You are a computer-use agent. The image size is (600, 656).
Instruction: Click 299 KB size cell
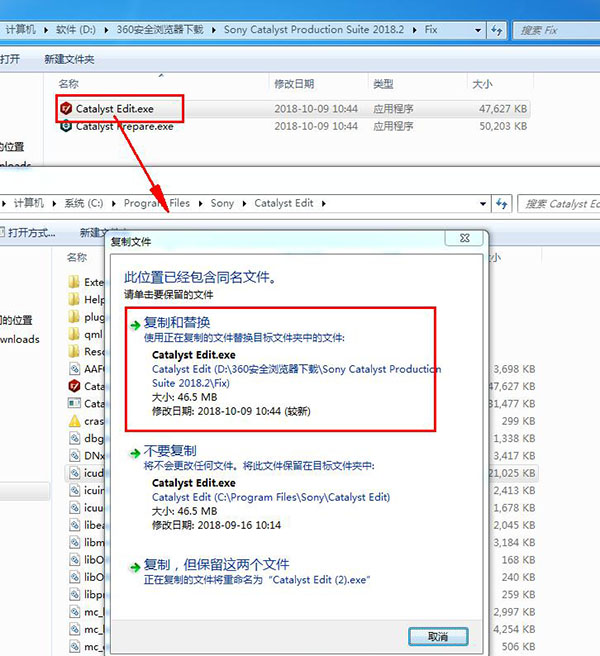[518, 421]
